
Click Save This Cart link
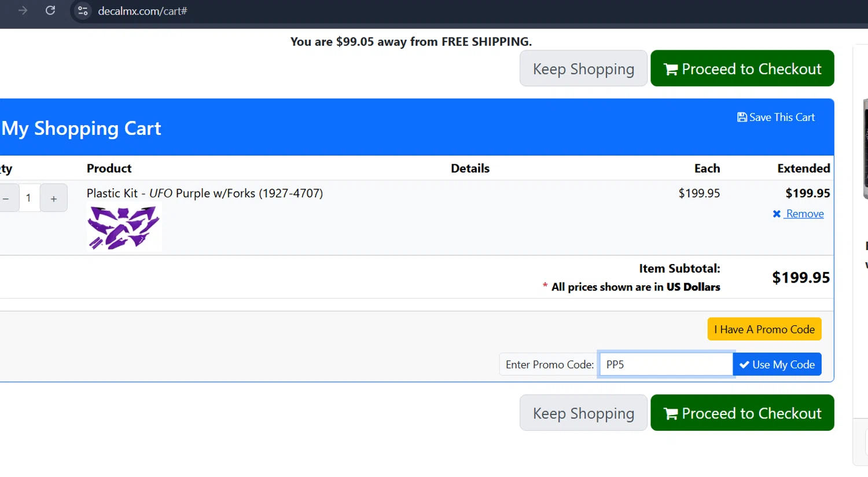pyautogui.click(x=776, y=118)
